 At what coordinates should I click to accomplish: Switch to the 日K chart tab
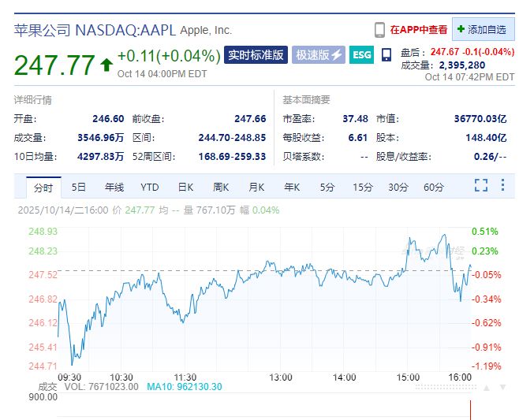pos(185,188)
